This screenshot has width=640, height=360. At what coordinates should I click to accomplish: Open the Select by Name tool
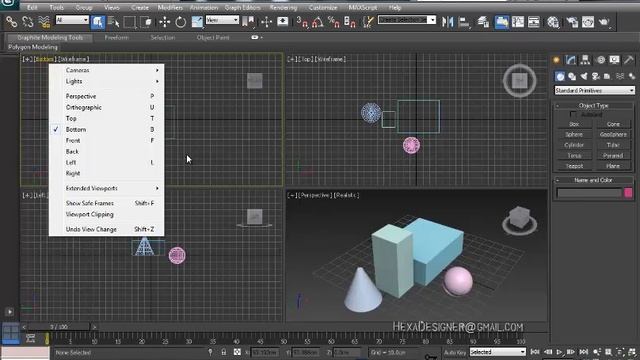click(x=113, y=22)
